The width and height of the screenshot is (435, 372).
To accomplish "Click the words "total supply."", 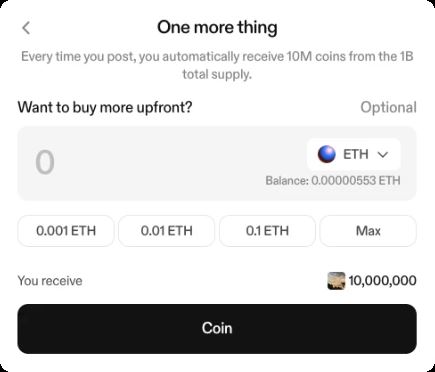I will [x=217, y=74].
